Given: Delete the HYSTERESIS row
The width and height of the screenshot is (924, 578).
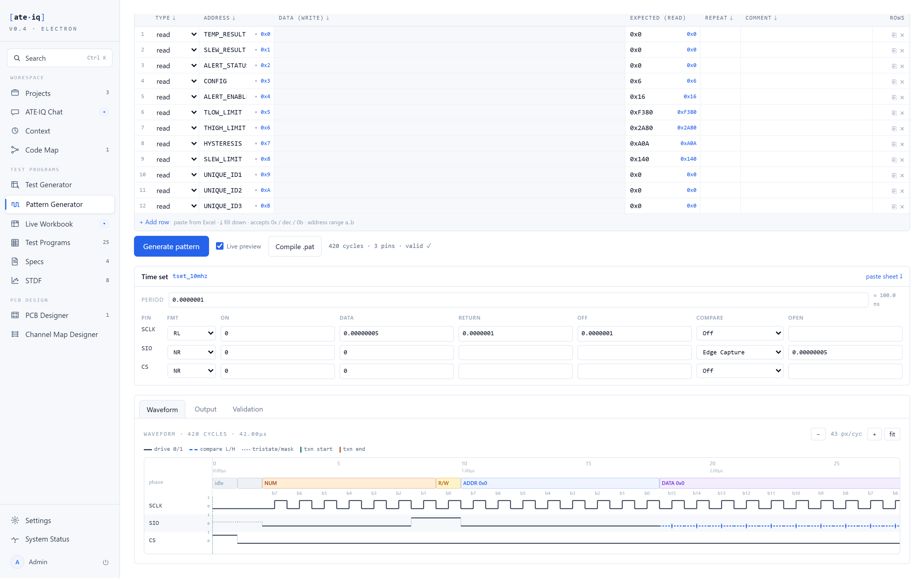Looking at the screenshot, I should pos(902,144).
